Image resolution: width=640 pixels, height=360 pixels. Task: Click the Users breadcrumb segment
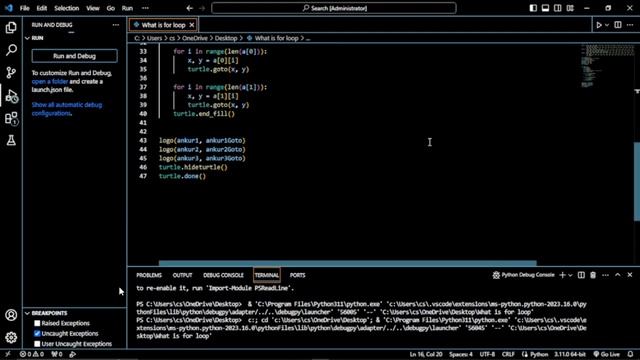[x=154, y=38]
